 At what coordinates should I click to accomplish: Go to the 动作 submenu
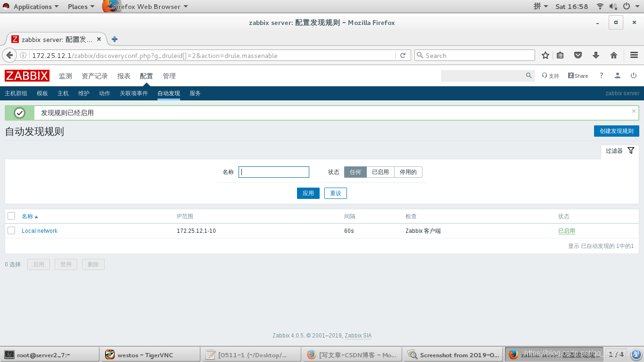tap(105, 93)
